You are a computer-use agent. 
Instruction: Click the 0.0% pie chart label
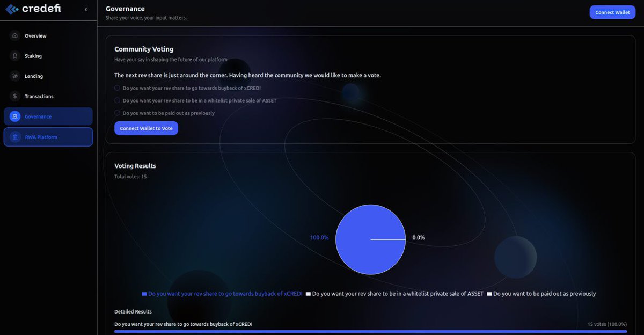click(419, 238)
